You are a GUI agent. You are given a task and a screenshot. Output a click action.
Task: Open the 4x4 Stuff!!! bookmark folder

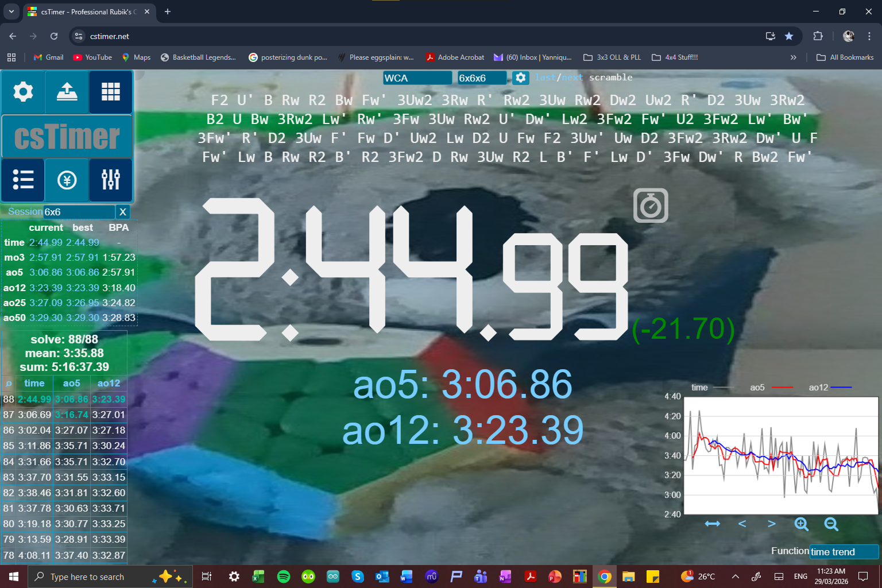(x=675, y=57)
